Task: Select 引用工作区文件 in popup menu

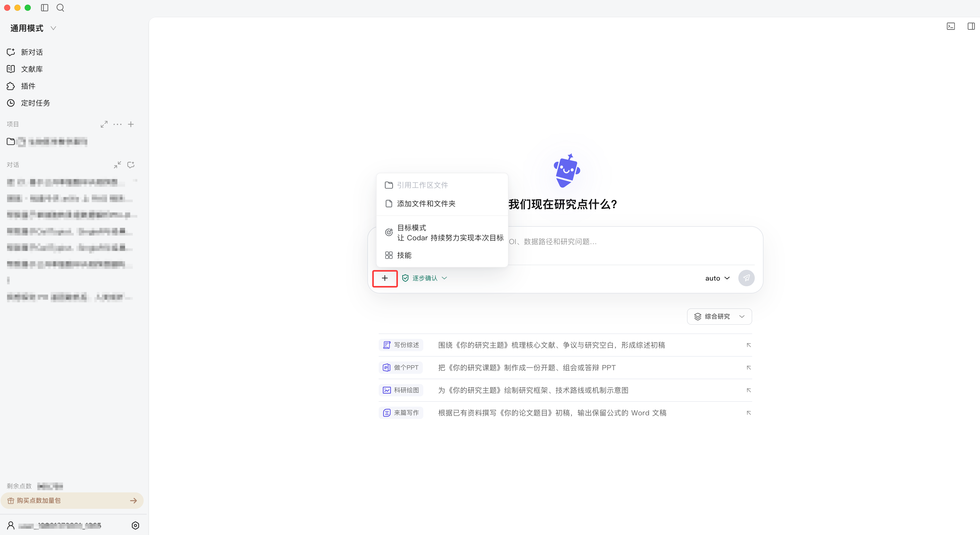Action: pyautogui.click(x=442, y=185)
